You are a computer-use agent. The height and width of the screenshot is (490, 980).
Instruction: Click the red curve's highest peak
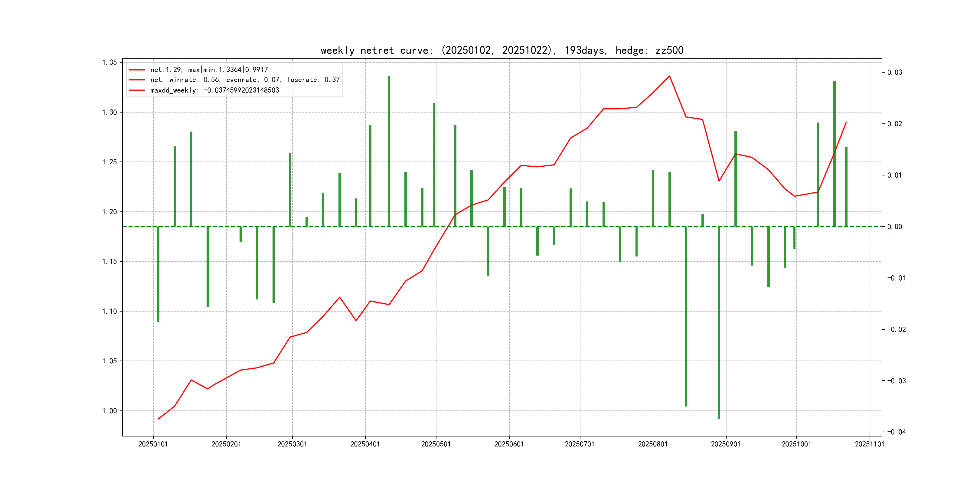click(669, 76)
